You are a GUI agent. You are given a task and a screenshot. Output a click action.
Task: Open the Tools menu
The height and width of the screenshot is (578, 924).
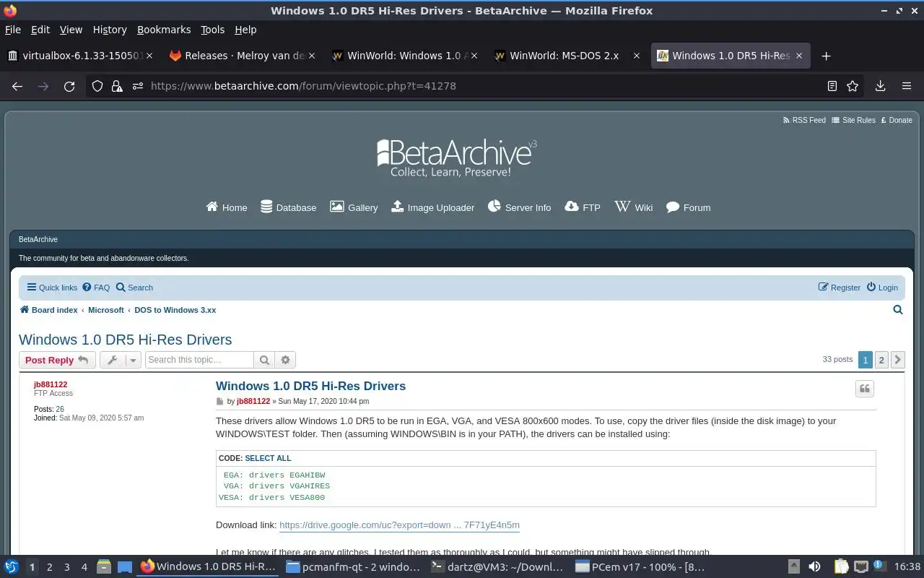(213, 30)
